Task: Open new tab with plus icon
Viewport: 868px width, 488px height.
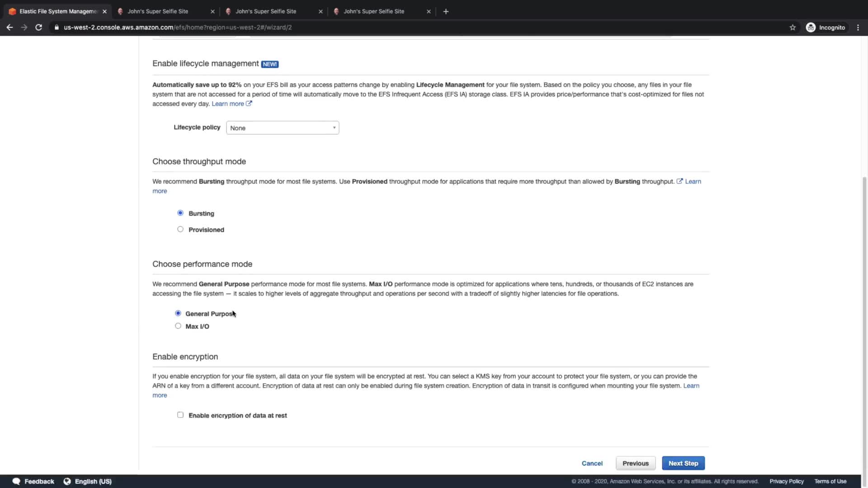Action: pos(446,11)
